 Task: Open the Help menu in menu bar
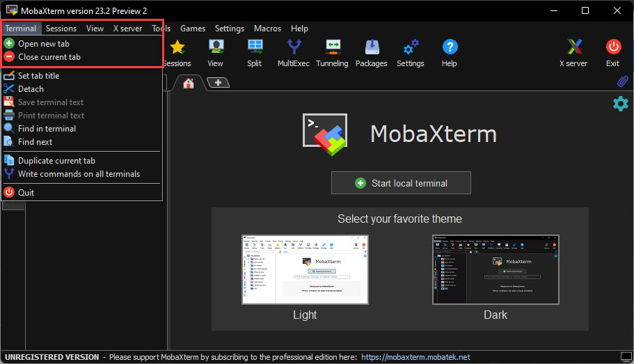(300, 29)
